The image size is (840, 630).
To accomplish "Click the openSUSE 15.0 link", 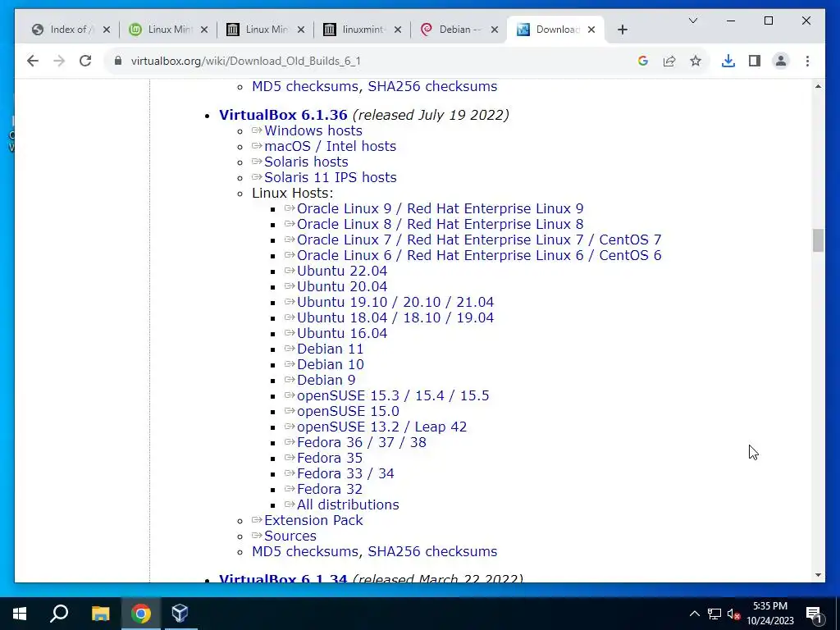I will [x=348, y=411].
